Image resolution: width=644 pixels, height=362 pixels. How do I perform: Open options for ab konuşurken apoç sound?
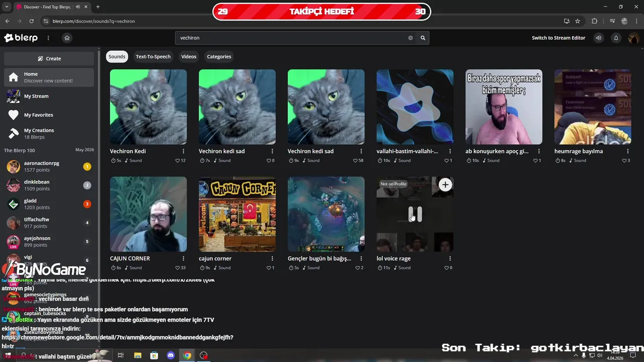pyautogui.click(x=539, y=151)
